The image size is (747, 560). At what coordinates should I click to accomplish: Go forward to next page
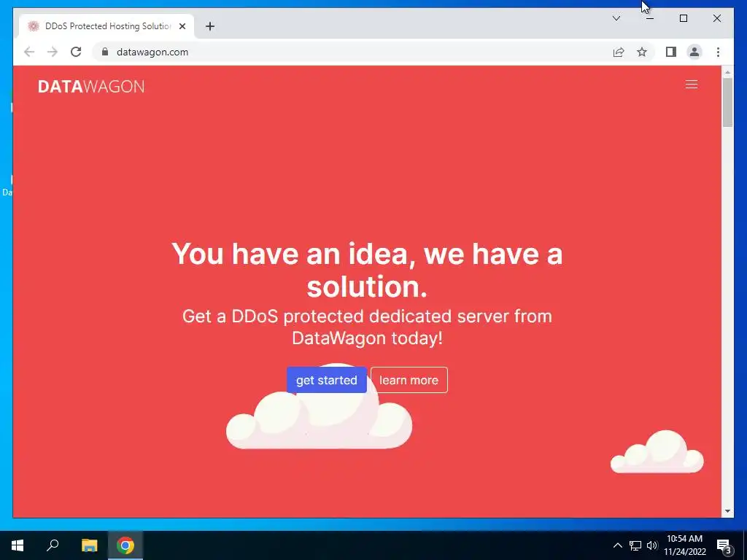click(x=53, y=52)
